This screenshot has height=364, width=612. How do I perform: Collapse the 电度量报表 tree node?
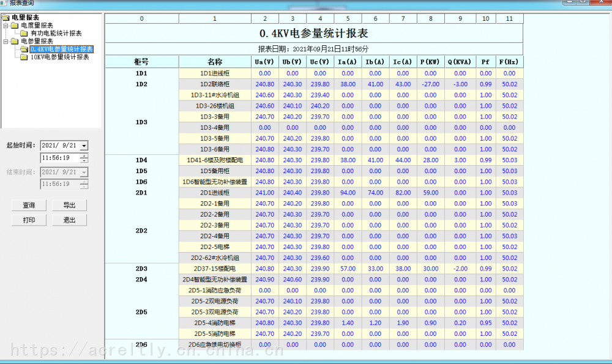click(6, 25)
